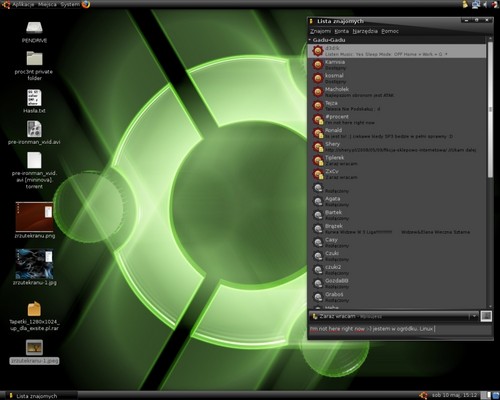Open the Znajomi menu

[x=320, y=31]
